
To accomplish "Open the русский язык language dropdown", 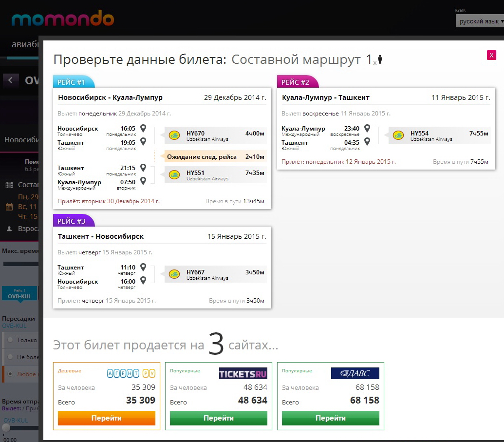I will pos(480,21).
